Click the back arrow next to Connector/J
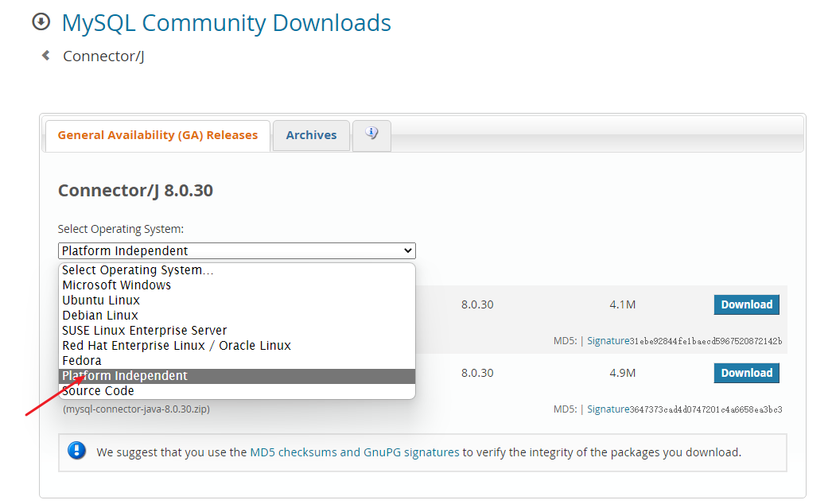832x504 pixels. point(46,56)
